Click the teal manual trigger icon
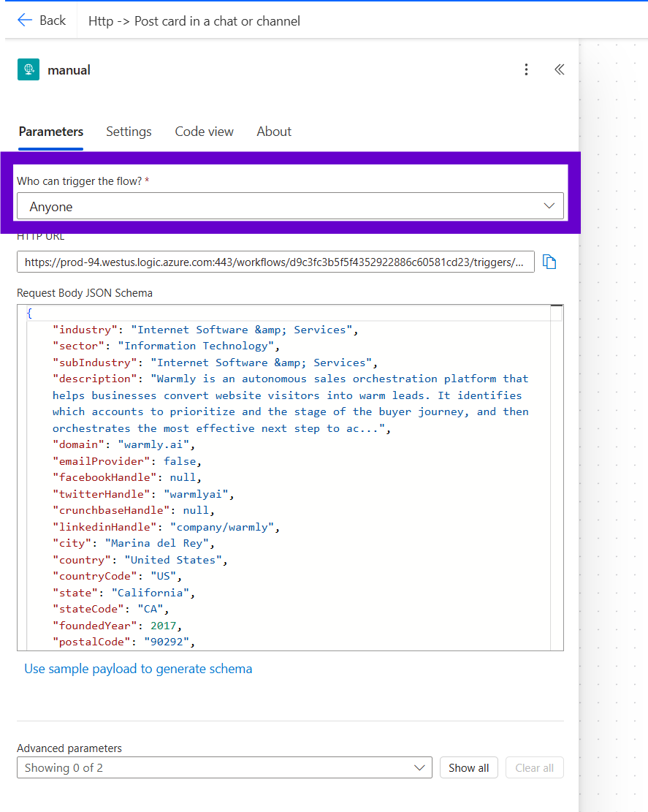 click(28, 69)
